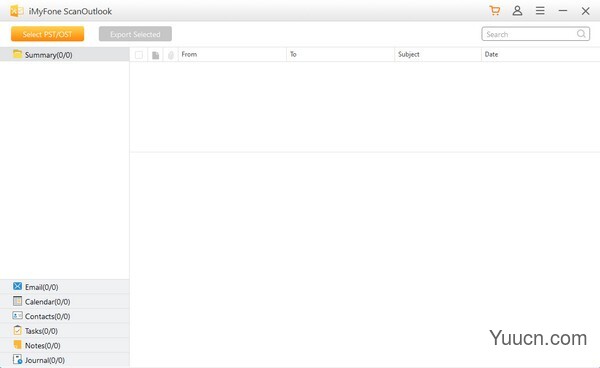Click the iMyFone ScanOutlook app logo

pos(16,11)
